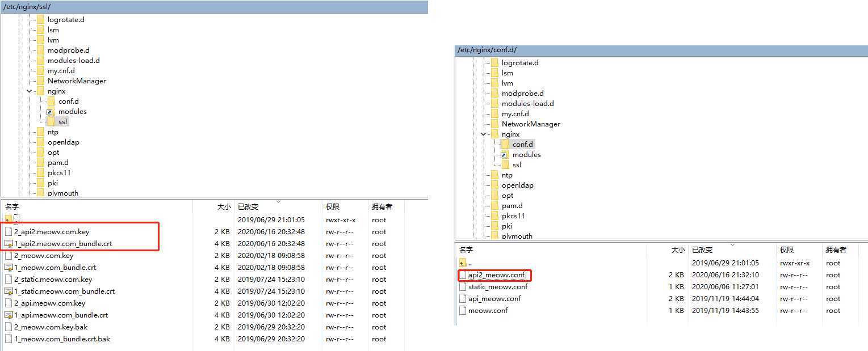Open ssl folder in the conf.d panel tree
868x351 pixels.
pyautogui.click(x=517, y=165)
